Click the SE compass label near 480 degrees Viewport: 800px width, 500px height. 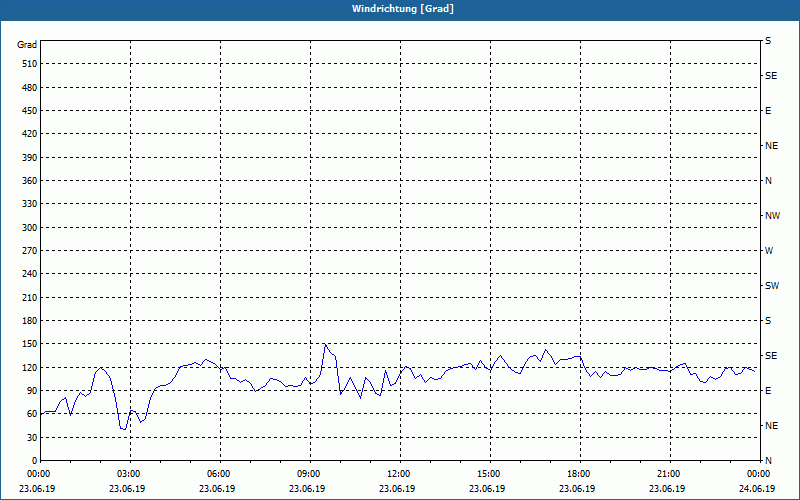point(771,76)
